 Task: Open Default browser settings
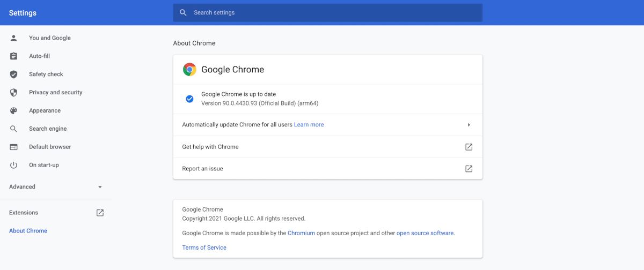[50, 147]
